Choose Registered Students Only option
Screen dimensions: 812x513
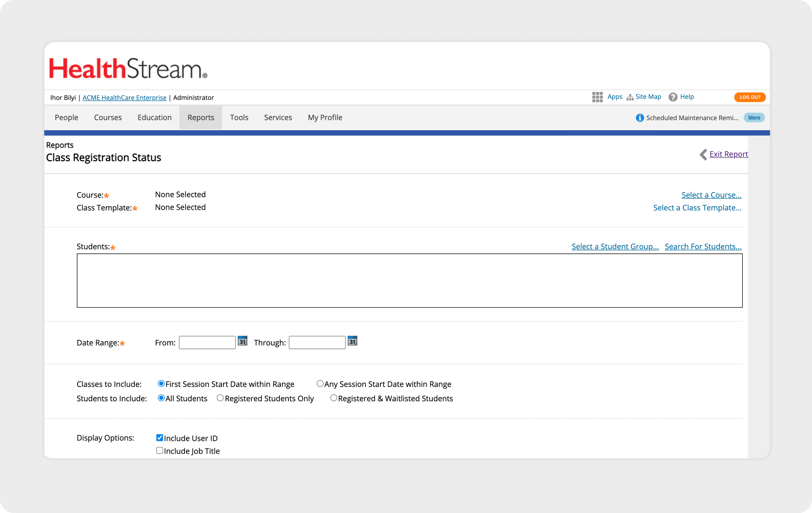coord(220,398)
